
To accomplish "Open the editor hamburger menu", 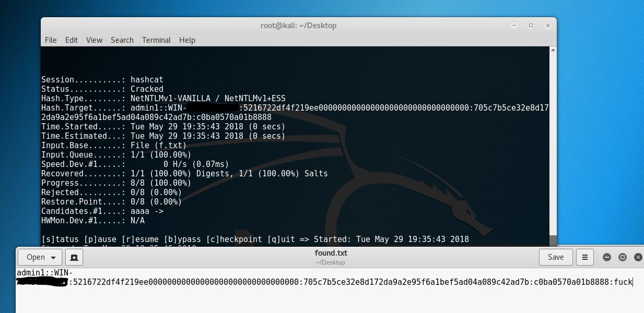I will point(584,257).
